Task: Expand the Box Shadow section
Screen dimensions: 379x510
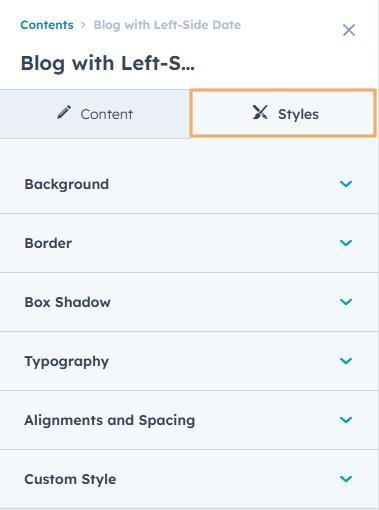Action: click(x=189, y=302)
